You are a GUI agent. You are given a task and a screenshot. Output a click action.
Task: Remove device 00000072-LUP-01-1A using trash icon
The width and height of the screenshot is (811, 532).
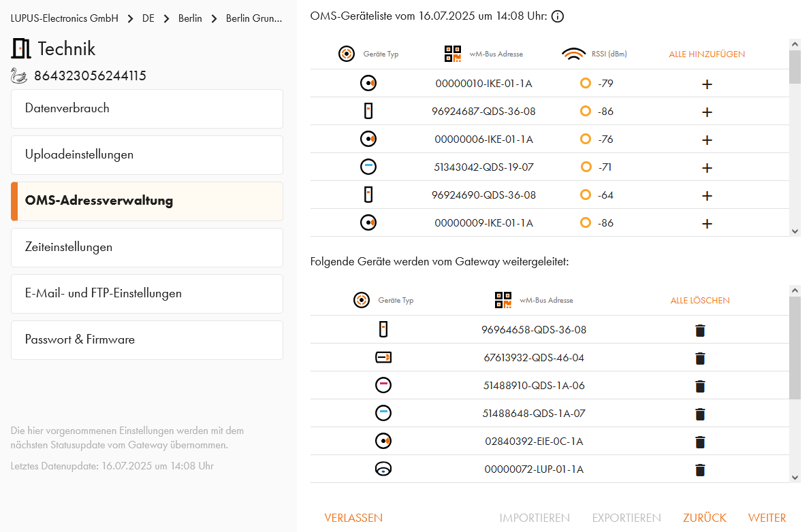point(700,470)
